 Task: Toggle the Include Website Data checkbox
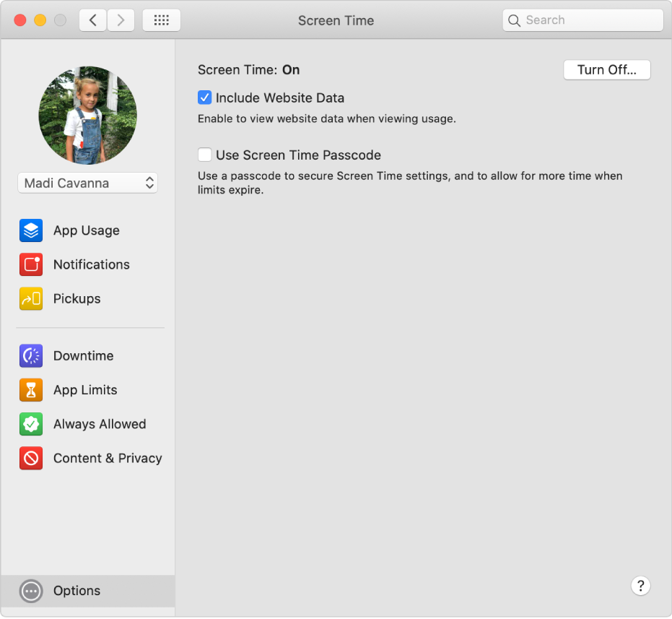[204, 98]
